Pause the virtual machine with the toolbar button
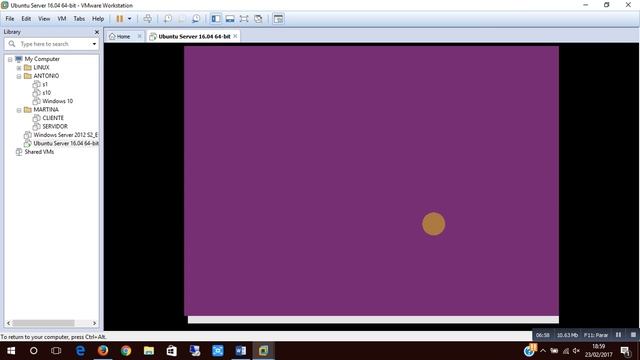The height and width of the screenshot is (360, 640). point(120,19)
